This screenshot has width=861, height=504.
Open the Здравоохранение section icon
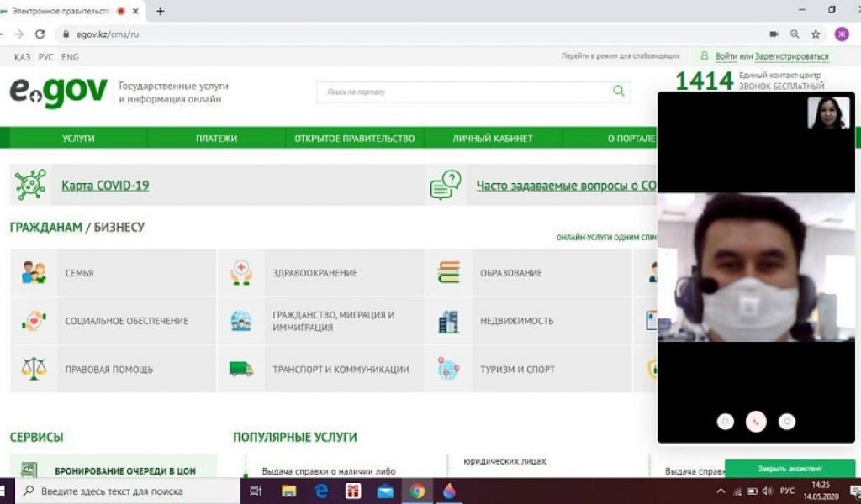[x=241, y=272]
